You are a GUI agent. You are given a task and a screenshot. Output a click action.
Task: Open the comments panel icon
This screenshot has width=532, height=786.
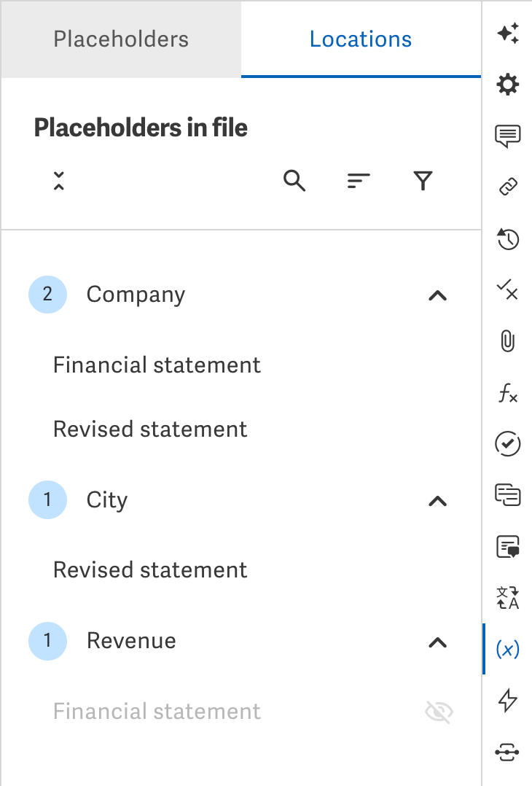coord(507,136)
